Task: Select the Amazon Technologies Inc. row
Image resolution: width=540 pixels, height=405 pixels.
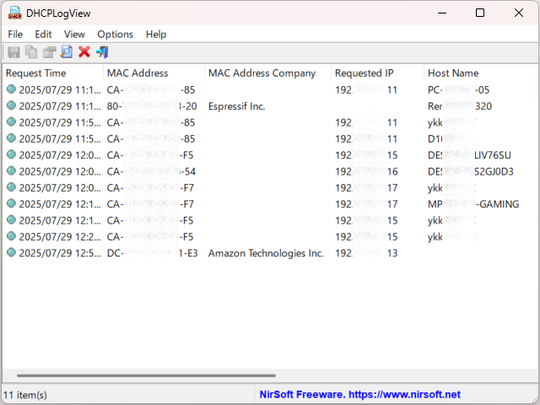Action: (x=270, y=253)
